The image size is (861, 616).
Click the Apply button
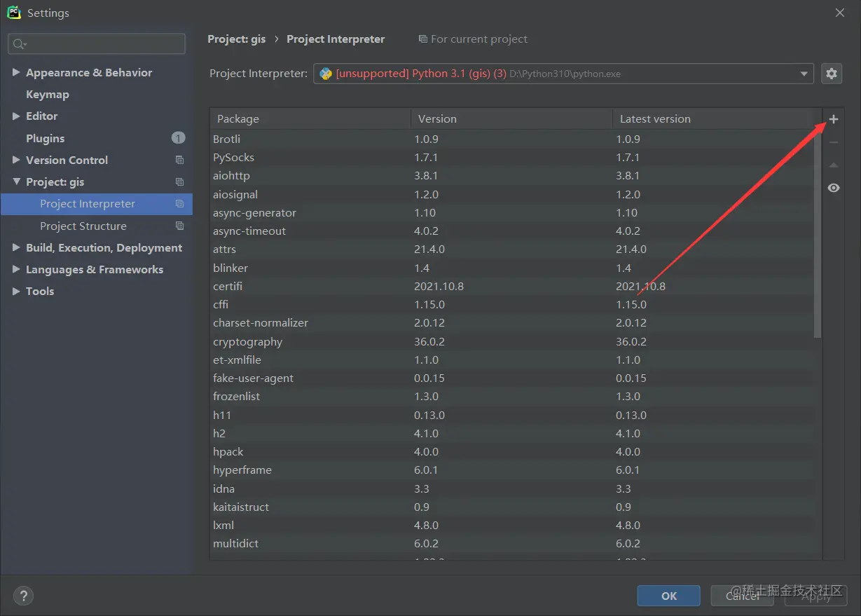click(815, 596)
